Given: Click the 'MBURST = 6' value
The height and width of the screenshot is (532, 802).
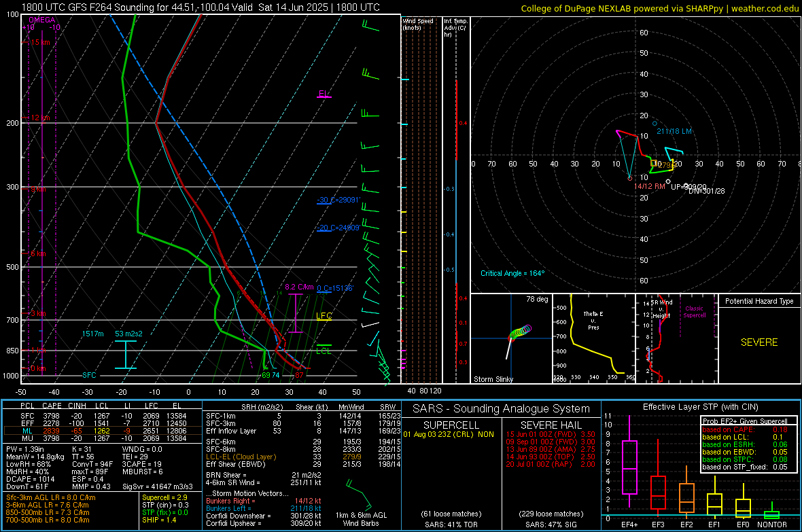Looking at the screenshot, I should [143, 472].
